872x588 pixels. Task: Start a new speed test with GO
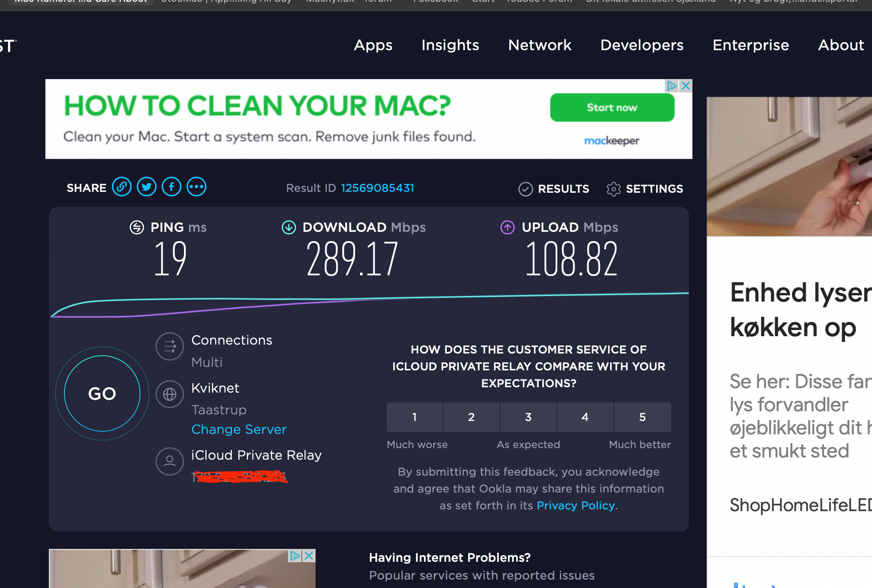click(x=102, y=393)
